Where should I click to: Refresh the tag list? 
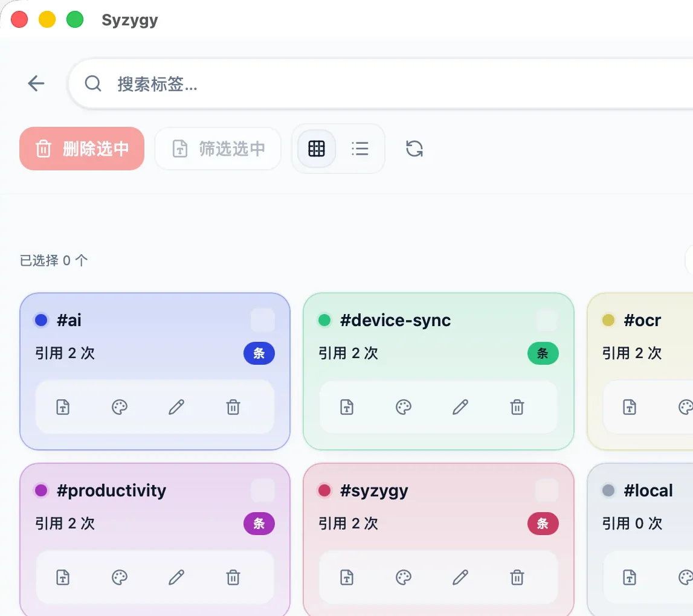pyautogui.click(x=414, y=149)
